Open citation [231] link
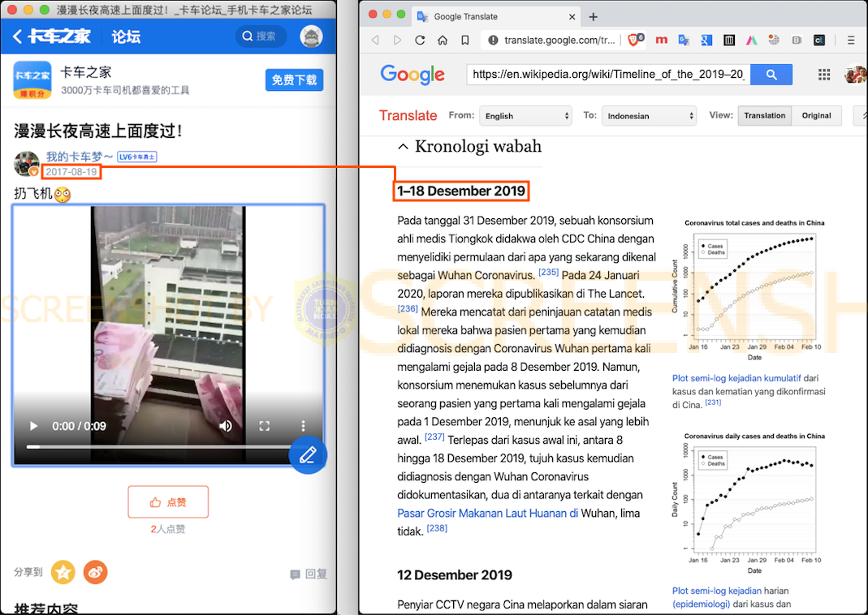Image resolution: width=868 pixels, height=615 pixels. 713,402
